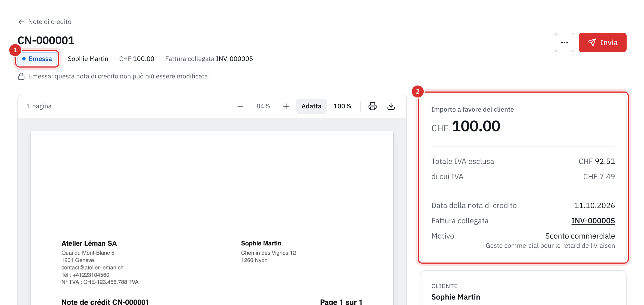The height and width of the screenshot is (305, 644).
Task: Click the Totale IVA esclusa value CHF 92.51
Action: coord(597,161)
